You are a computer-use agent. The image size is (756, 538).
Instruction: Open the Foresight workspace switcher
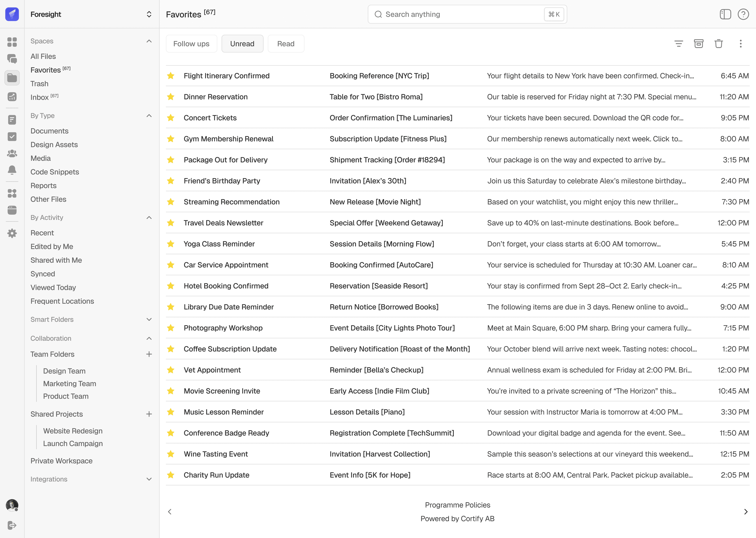tap(149, 14)
